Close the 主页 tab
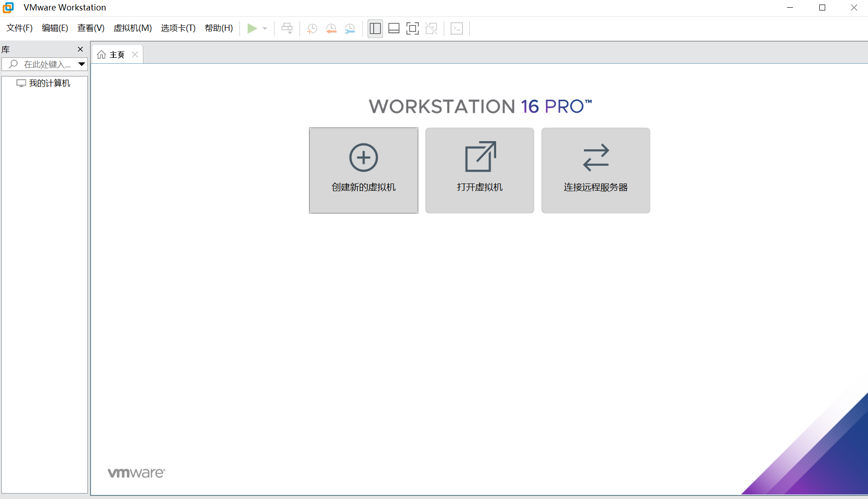The height and width of the screenshot is (499, 868). [x=135, y=54]
